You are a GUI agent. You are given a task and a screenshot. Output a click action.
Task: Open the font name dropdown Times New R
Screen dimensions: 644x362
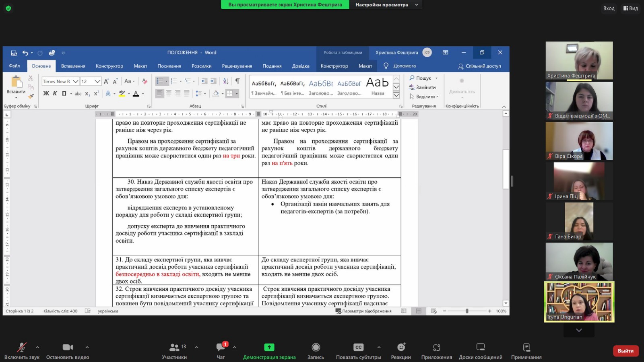75,81
